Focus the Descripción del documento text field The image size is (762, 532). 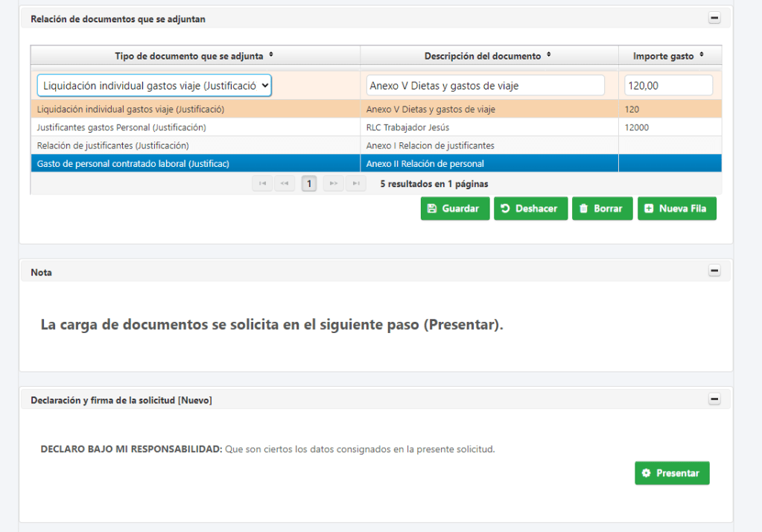point(485,86)
